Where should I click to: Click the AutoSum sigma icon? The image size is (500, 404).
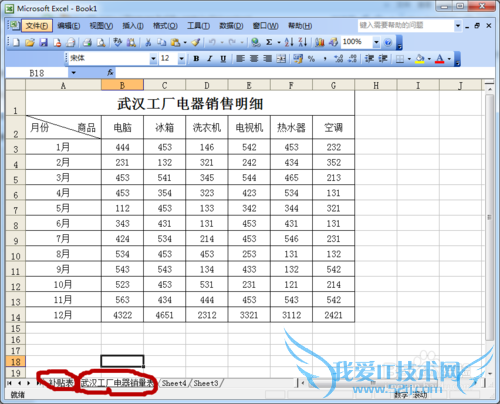pyautogui.click(x=269, y=42)
